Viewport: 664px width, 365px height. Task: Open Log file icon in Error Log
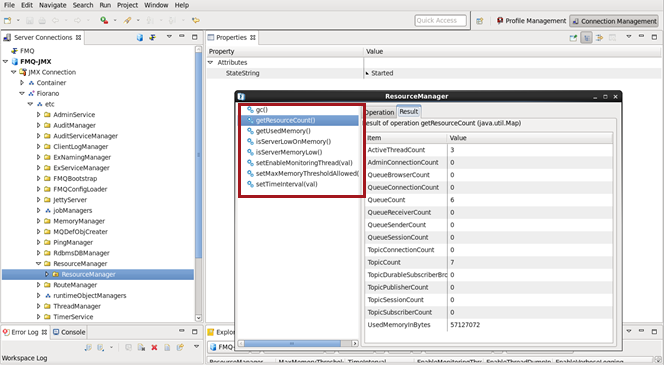point(167,347)
